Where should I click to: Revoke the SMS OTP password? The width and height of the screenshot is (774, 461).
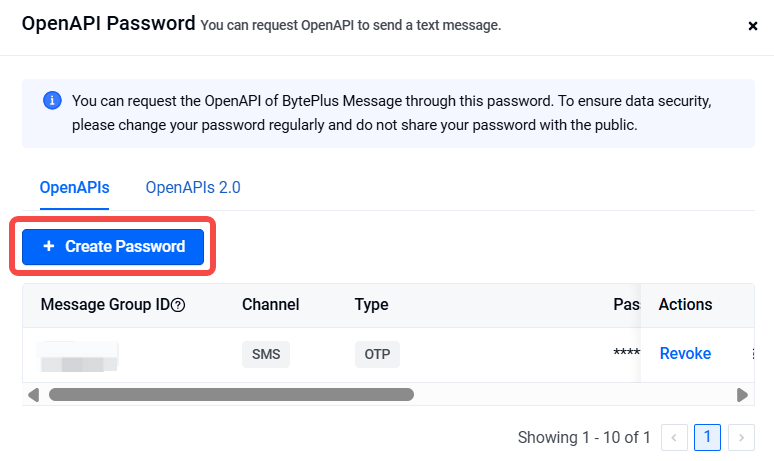[685, 353]
